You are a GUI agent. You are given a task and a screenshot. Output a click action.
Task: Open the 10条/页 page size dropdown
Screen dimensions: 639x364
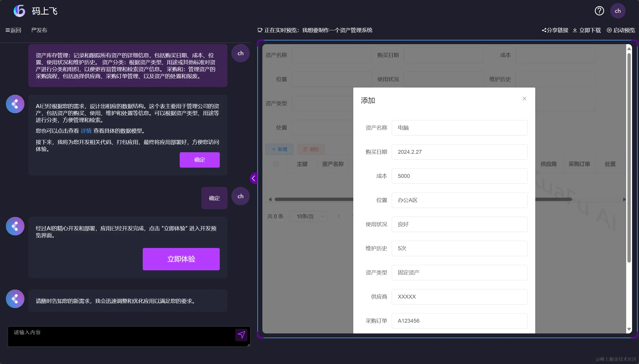click(x=308, y=216)
